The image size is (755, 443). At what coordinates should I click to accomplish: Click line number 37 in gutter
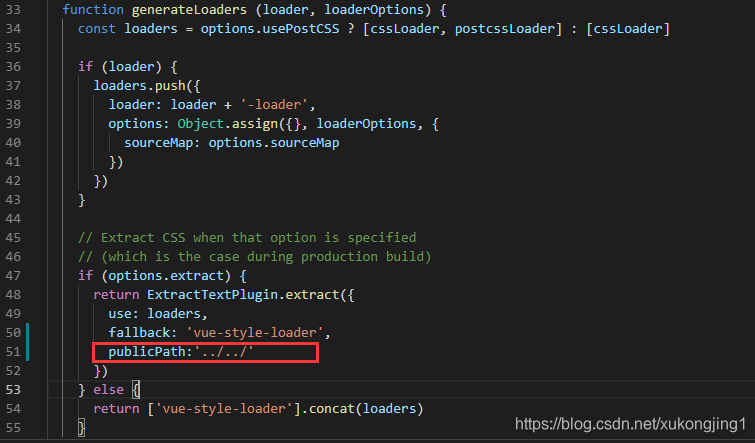point(13,86)
